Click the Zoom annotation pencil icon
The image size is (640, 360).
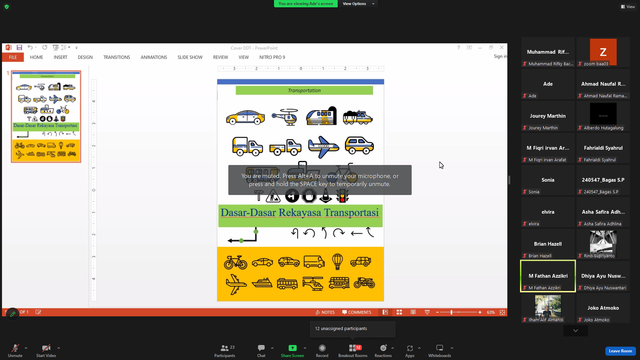12,313
